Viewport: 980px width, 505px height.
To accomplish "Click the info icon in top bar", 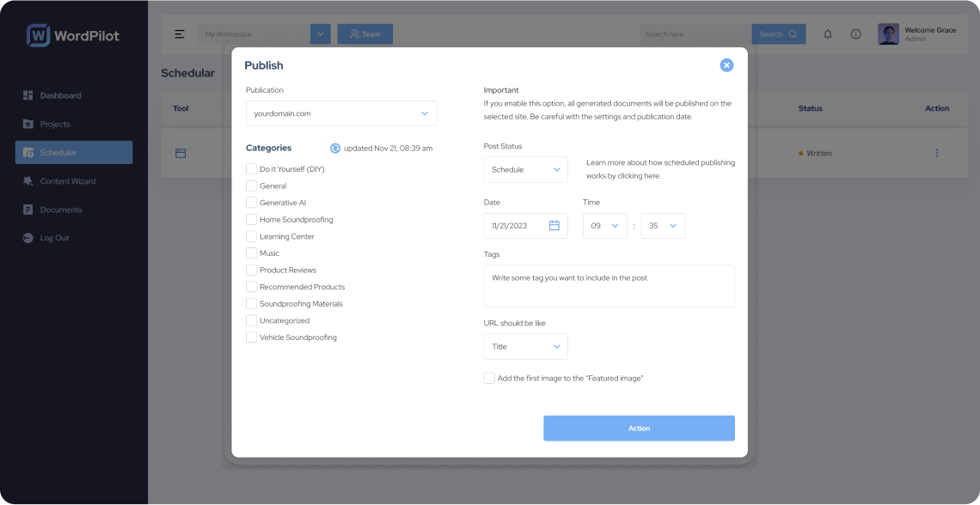I will click(855, 33).
